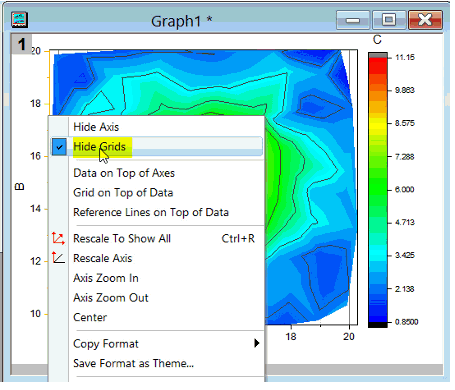This screenshot has width=455, height=390.
Task: Click the Rescale Axis icon
Action: point(58,258)
